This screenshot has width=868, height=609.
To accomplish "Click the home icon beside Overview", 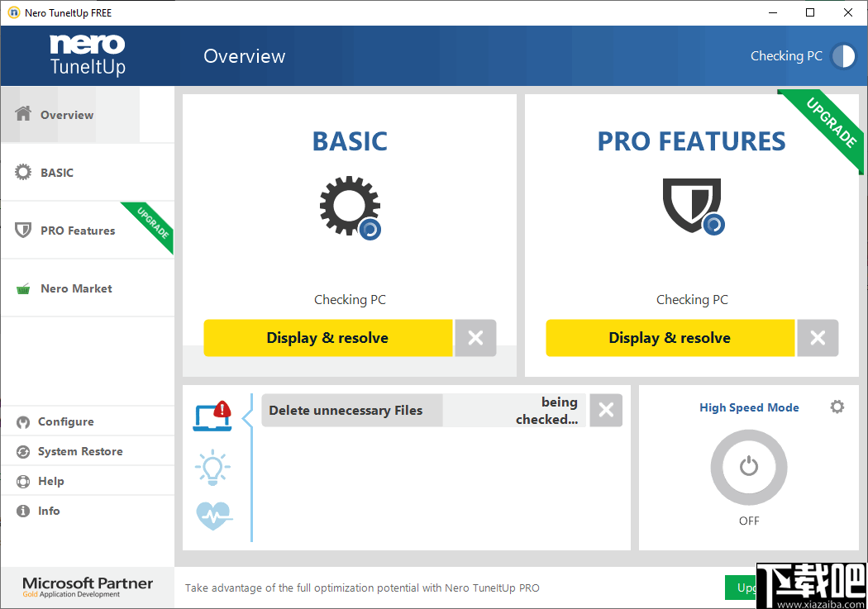I will tap(23, 113).
